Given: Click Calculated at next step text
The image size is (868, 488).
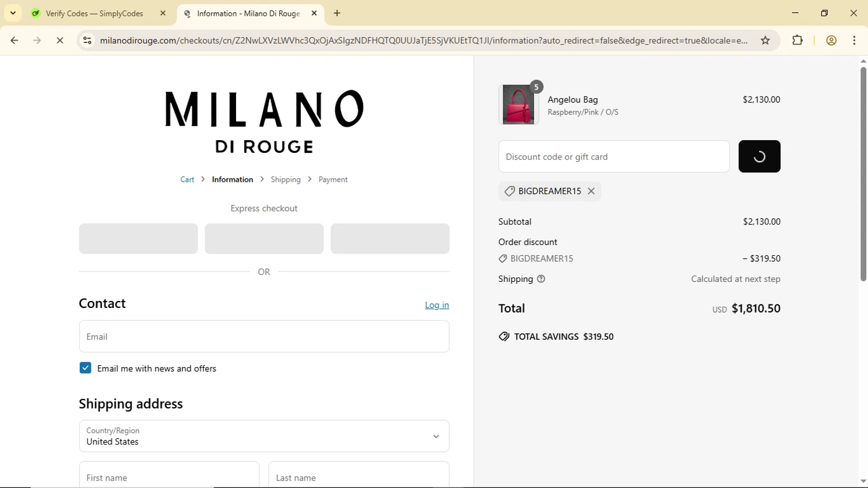Looking at the screenshot, I should [x=735, y=279].
